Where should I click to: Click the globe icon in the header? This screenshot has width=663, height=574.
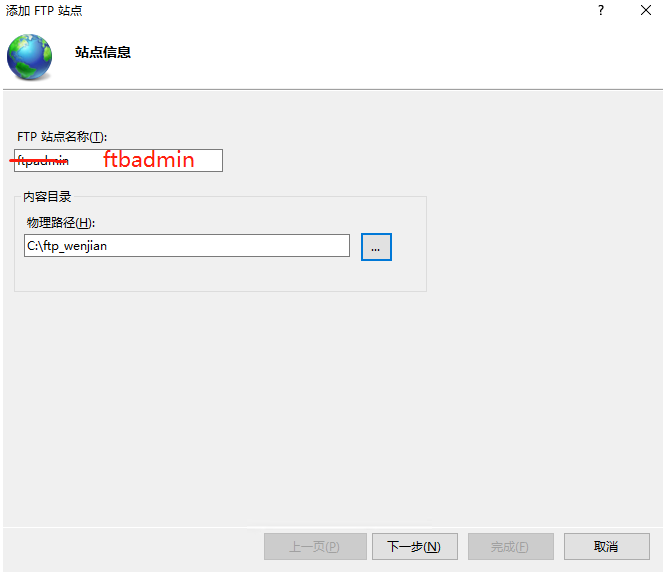[29, 57]
